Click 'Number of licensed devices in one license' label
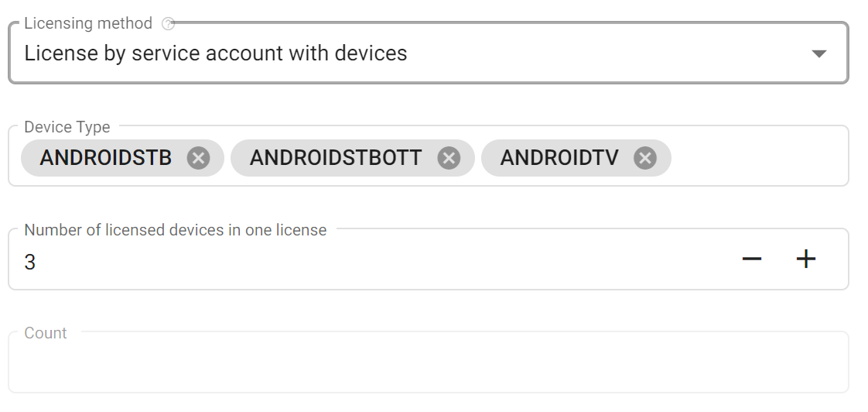The height and width of the screenshot is (412, 868). coord(176,229)
